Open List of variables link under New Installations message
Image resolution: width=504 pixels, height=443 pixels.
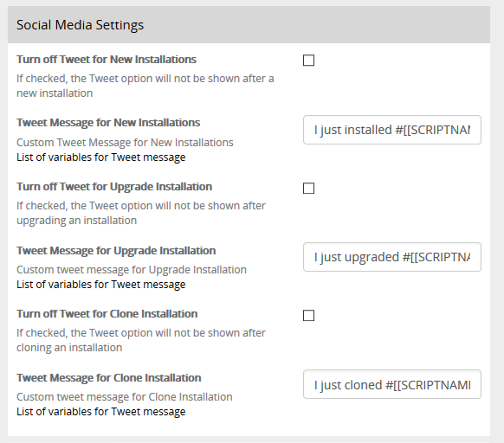(x=101, y=157)
